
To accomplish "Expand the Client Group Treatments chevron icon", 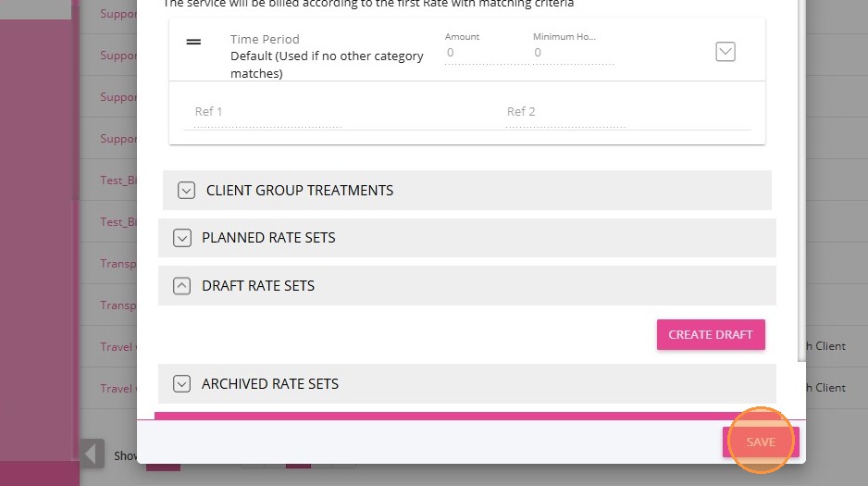I will pyautogui.click(x=186, y=191).
